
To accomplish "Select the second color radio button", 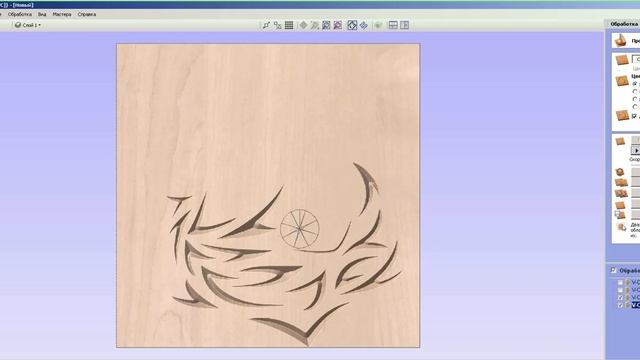I will [x=635, y=91].
